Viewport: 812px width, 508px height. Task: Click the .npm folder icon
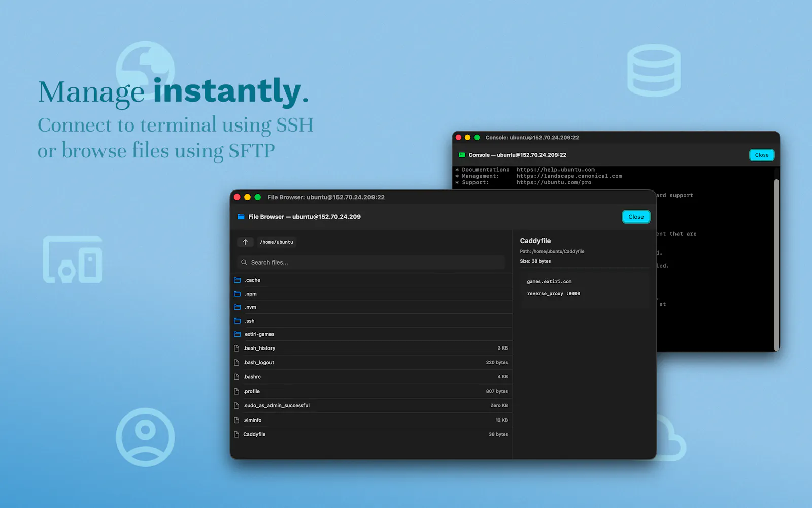(x=237, y=294)
